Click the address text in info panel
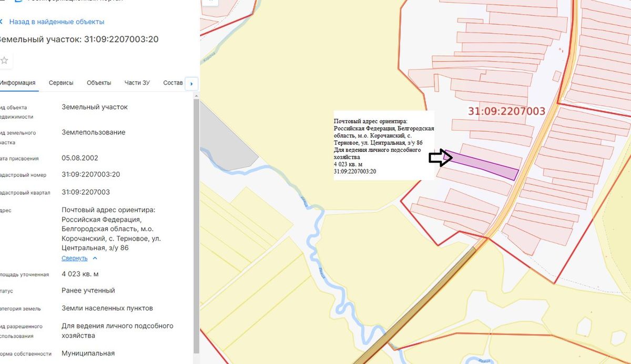The height and width of the screenshot is (364, 631). pyautogui.click(x=111, y=229)
